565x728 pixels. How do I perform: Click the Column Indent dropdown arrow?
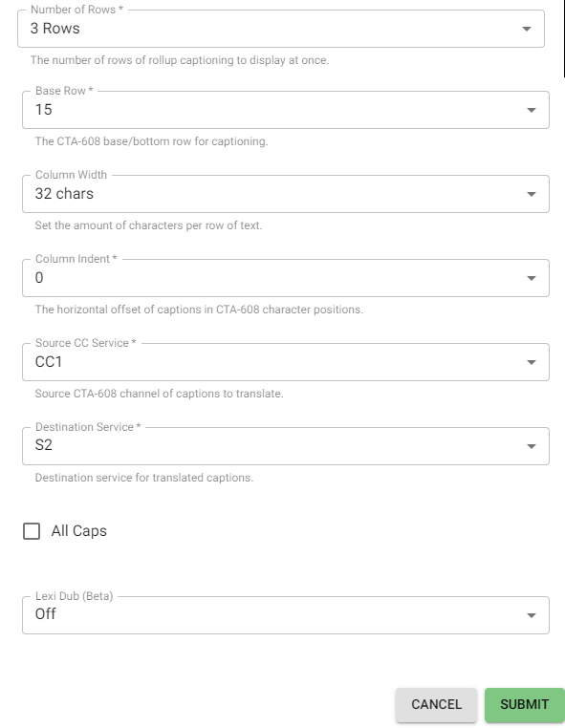(532, 278)
